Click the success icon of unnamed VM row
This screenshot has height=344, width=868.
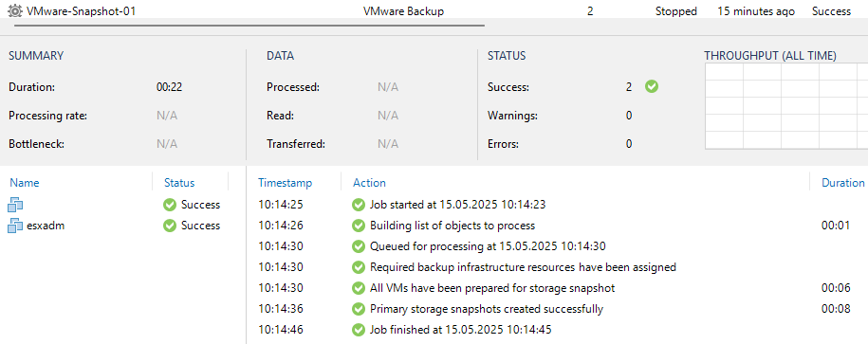(x=170, y=205)
